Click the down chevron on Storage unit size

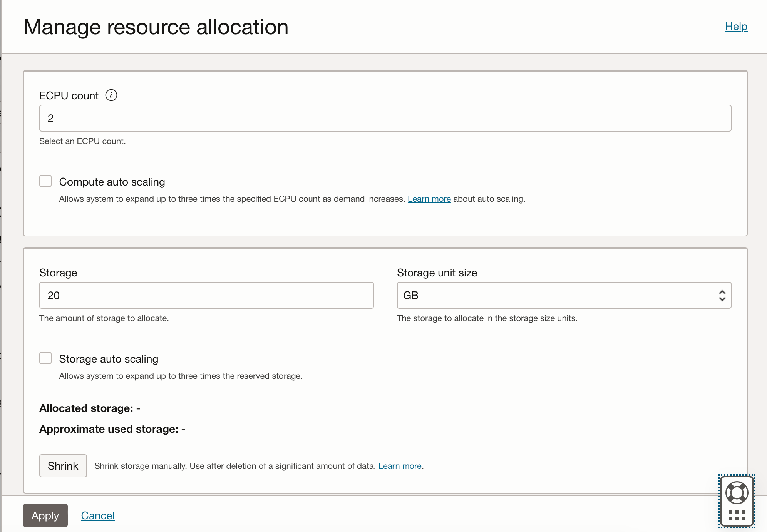tap(723, 299)
